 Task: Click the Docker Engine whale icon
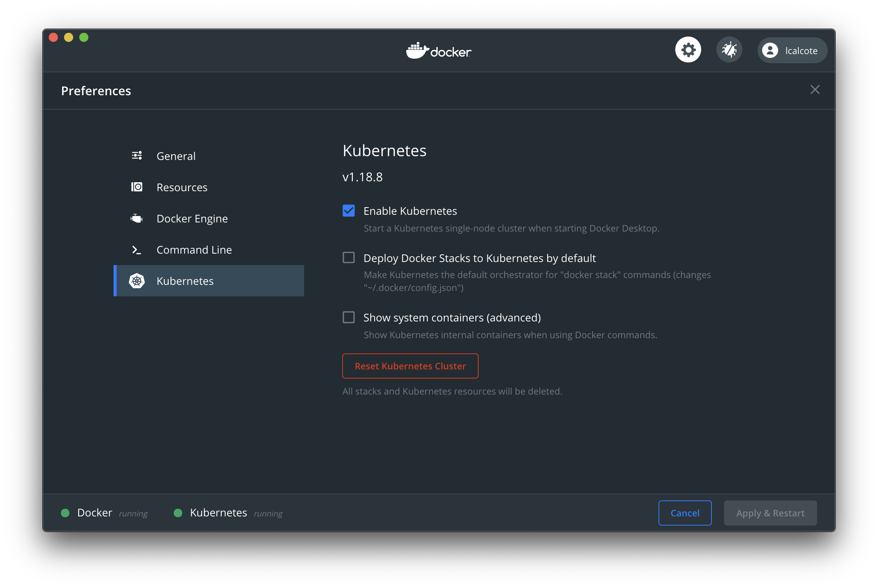(137, 218)
